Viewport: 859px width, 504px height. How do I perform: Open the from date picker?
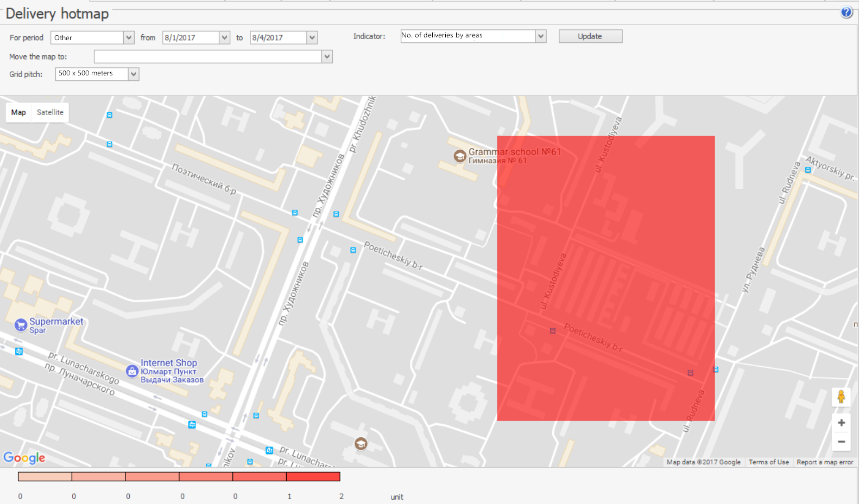click(224, 37)
